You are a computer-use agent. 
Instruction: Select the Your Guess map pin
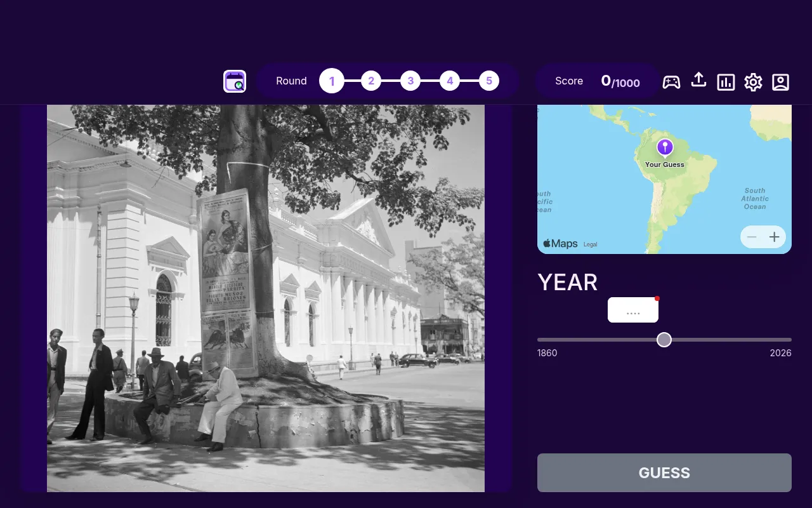(x=664, y=148)
